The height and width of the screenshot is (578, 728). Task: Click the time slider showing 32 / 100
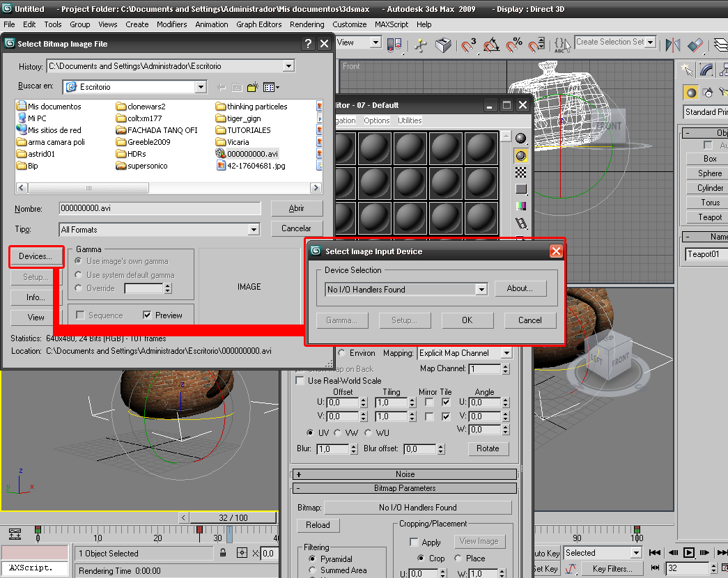(233, 517)
